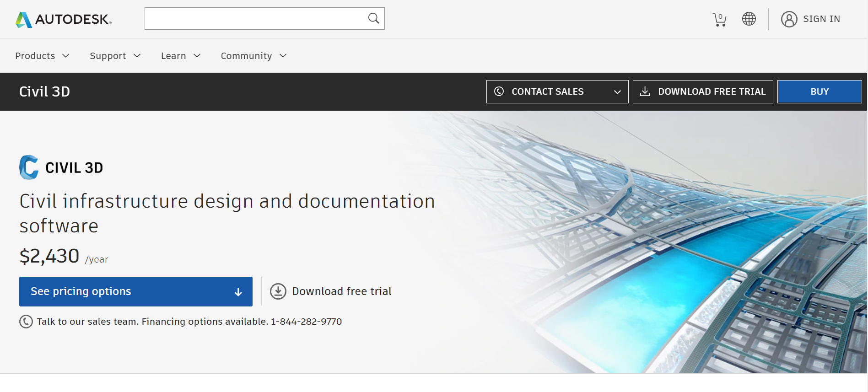Screen dimensions: 868x392
Task: Click chevron next to Products
Action: tap(66, 56)
